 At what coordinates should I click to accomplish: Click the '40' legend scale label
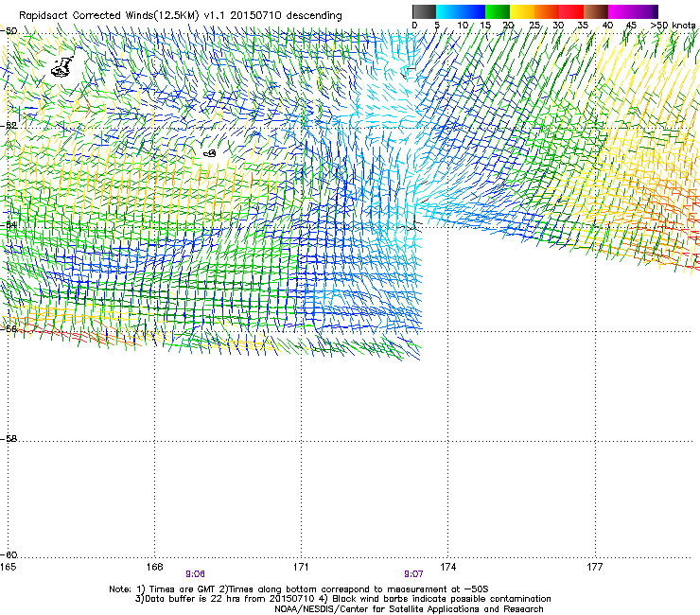607,26
